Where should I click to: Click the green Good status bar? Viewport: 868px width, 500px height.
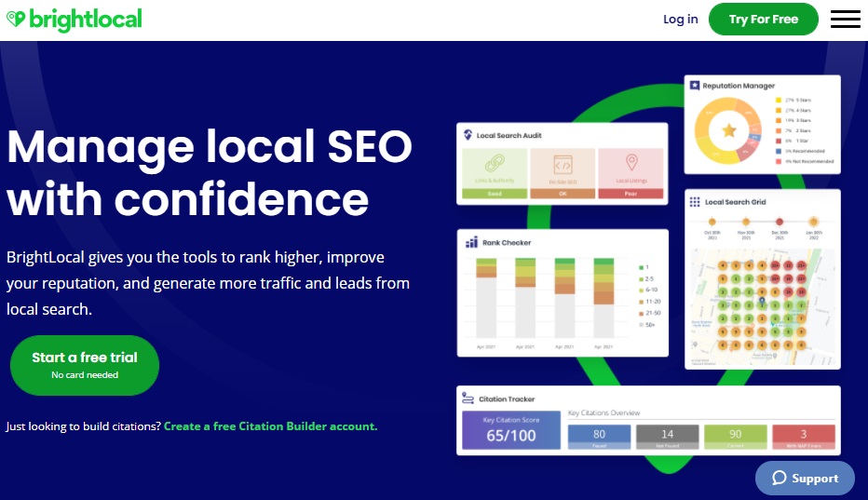click(495, 194)
